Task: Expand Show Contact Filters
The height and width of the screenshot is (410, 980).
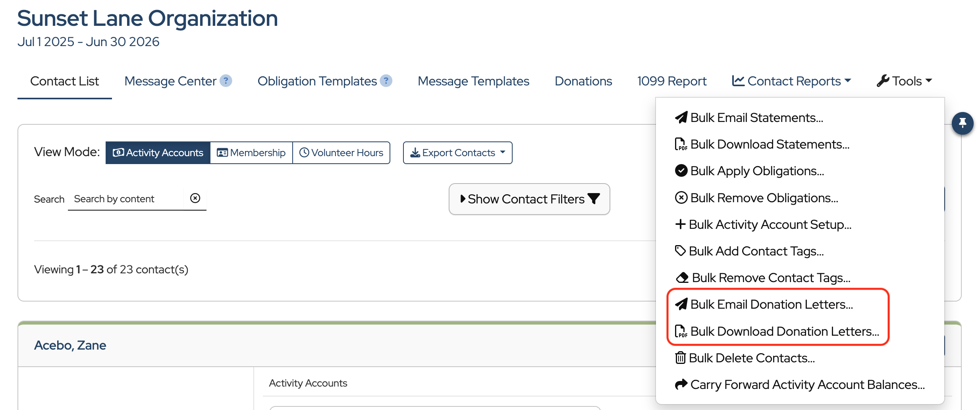Action: tap(529, 199)
